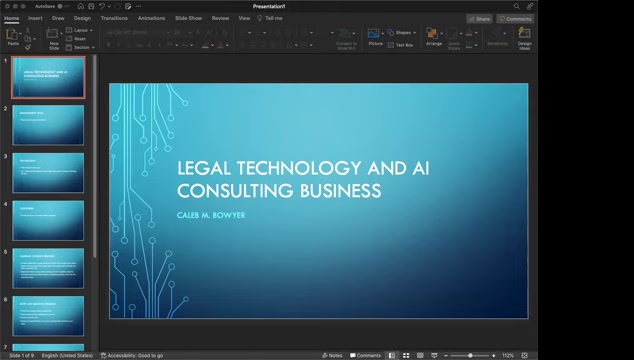Click the Reset slide button
Screen dimensions: 634x360
pos(76,39)
